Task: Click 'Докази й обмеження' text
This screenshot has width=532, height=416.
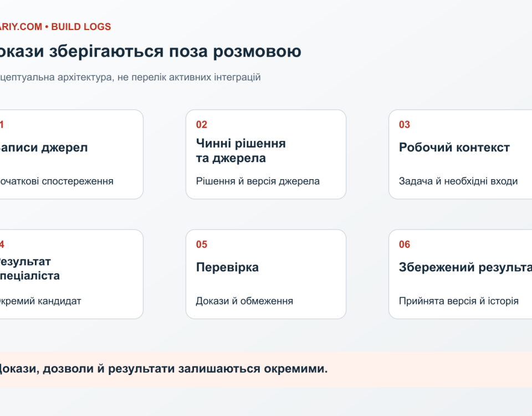Action: 244,301
